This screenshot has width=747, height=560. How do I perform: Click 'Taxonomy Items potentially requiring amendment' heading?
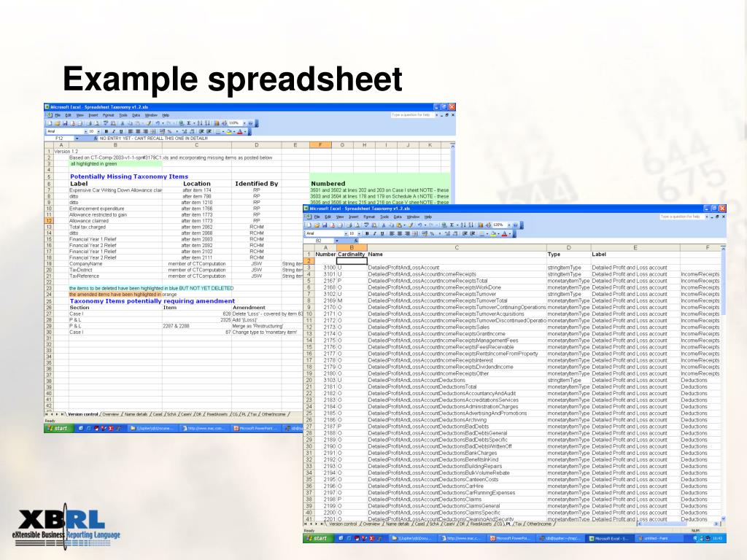tap(152, 301)
